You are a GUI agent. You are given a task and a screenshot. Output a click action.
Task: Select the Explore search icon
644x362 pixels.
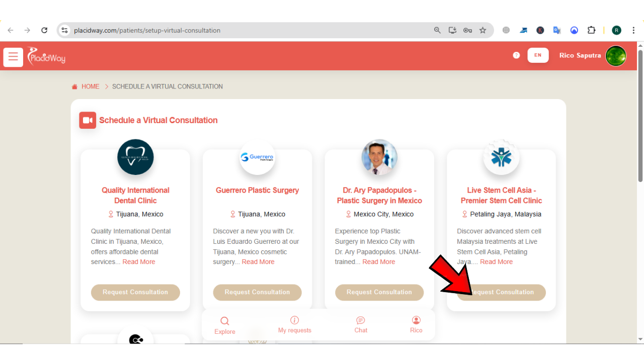point(224,320)
